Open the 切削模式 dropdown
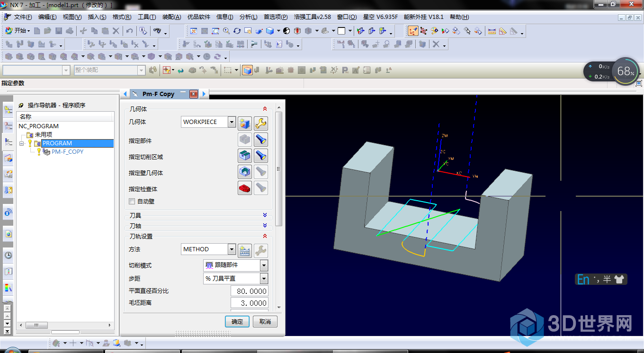This screenshot has width=644, height=353. coord(264,265)
